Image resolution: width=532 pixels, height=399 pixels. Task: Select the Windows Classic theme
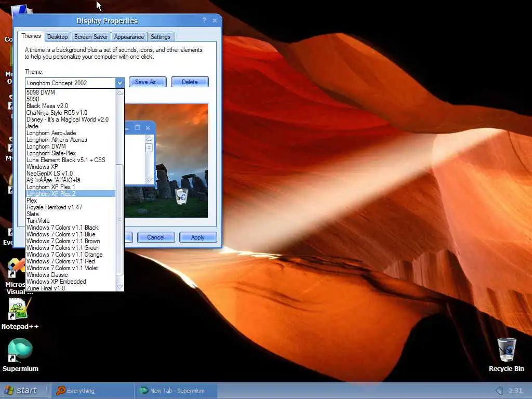[x=71, y=275]
